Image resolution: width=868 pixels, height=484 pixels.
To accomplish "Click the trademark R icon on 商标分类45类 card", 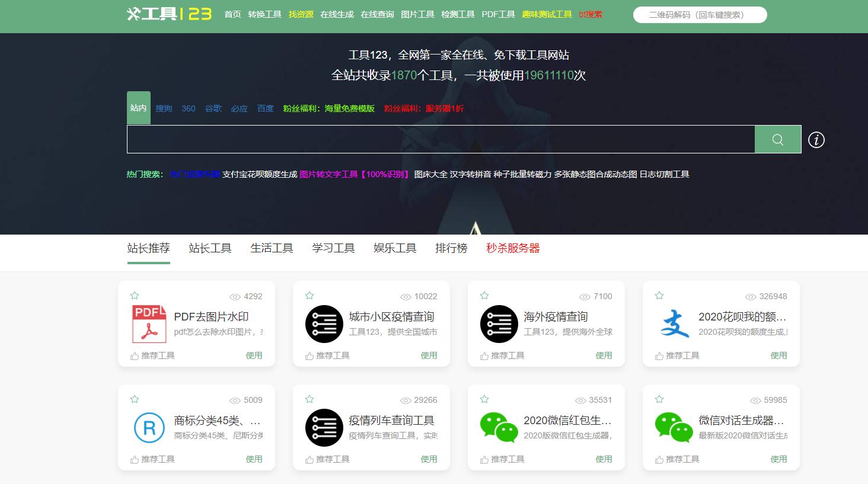I will coord(149,428).
